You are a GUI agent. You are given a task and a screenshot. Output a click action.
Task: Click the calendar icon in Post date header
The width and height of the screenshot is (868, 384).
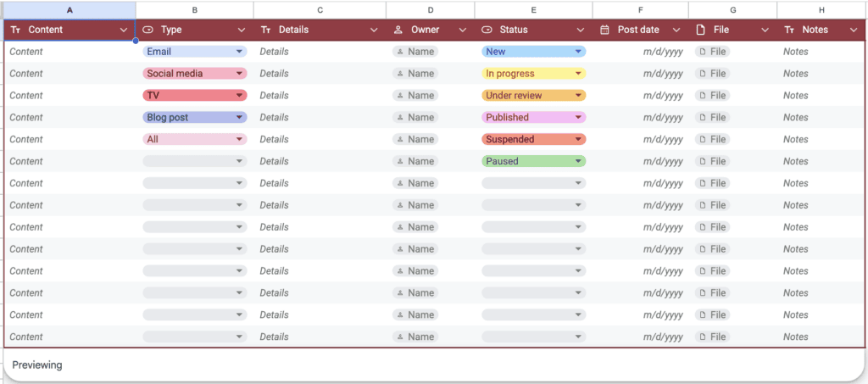[604, 30]
